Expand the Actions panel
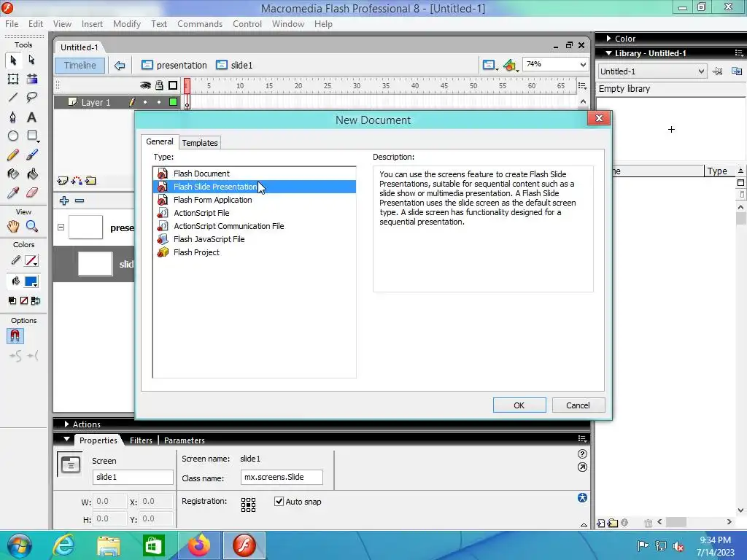This screenshot has width=747, height=560. (x=66, y=424)
